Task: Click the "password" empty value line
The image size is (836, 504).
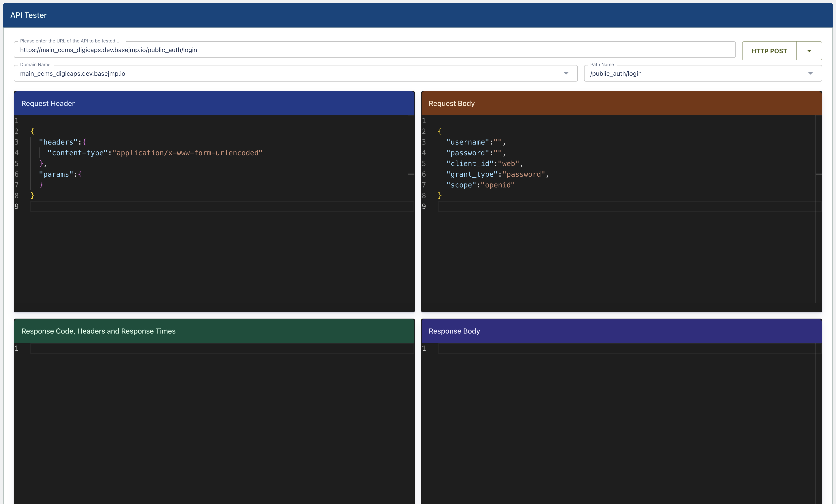Action: click(475, 153)
